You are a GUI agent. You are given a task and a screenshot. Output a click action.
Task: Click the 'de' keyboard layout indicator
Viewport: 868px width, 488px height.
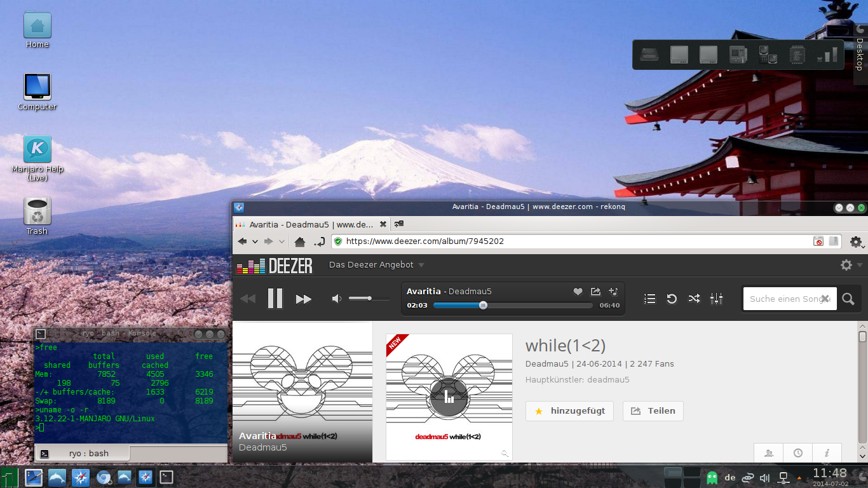click(730, 477)
